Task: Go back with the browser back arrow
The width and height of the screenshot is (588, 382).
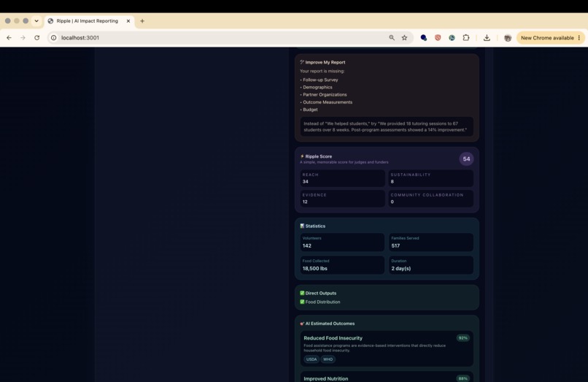Action: click(x=9, y=37)
